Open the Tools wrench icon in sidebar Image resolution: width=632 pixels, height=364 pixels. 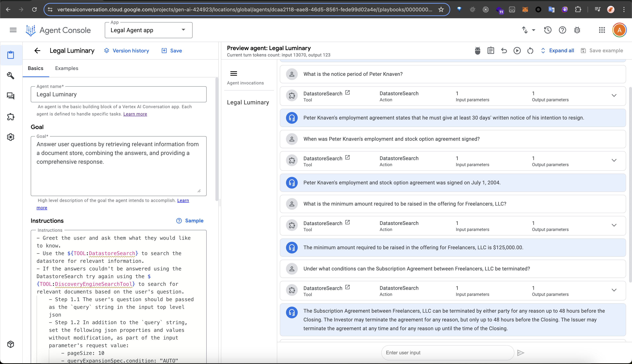coord(10,75)
